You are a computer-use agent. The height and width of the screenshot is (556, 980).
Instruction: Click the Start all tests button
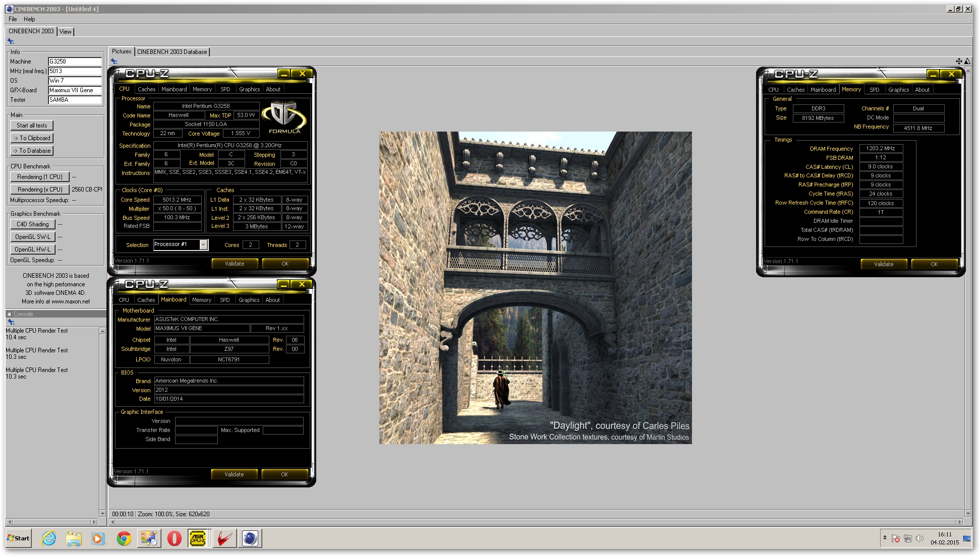coord(32,126)
